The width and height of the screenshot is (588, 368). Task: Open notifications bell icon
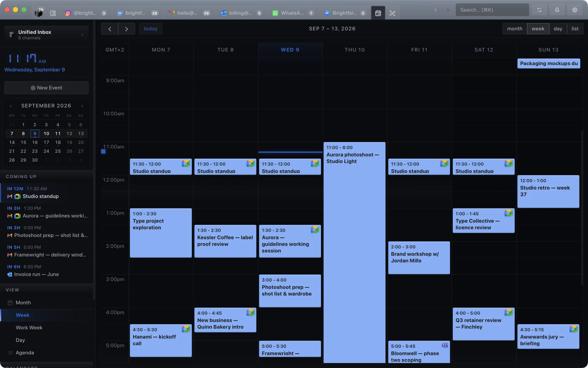pos(557,10)
